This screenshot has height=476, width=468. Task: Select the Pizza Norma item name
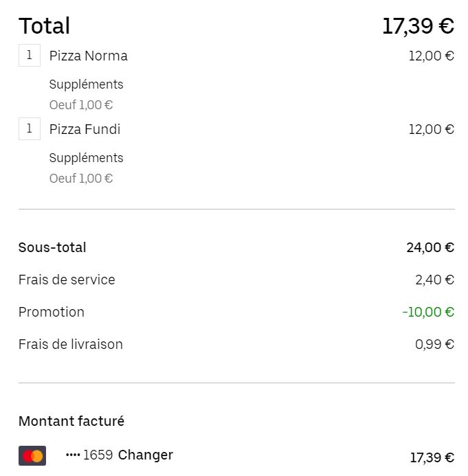point(89,56)
